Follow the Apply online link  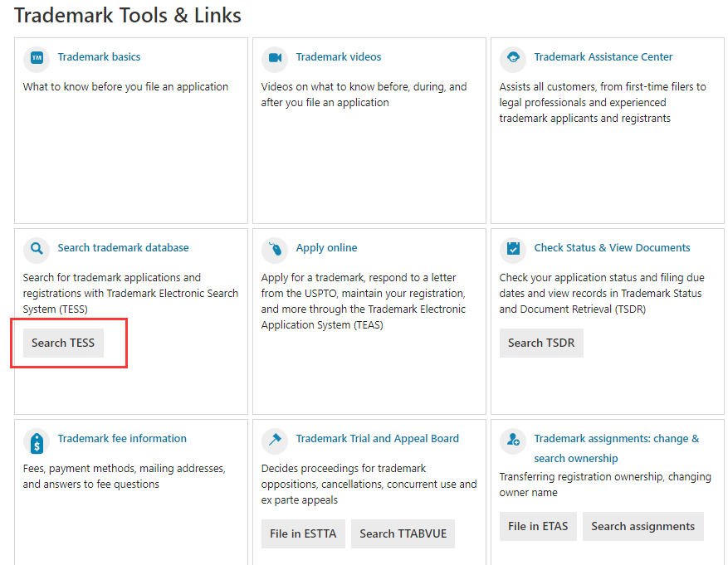coord(326,248)
